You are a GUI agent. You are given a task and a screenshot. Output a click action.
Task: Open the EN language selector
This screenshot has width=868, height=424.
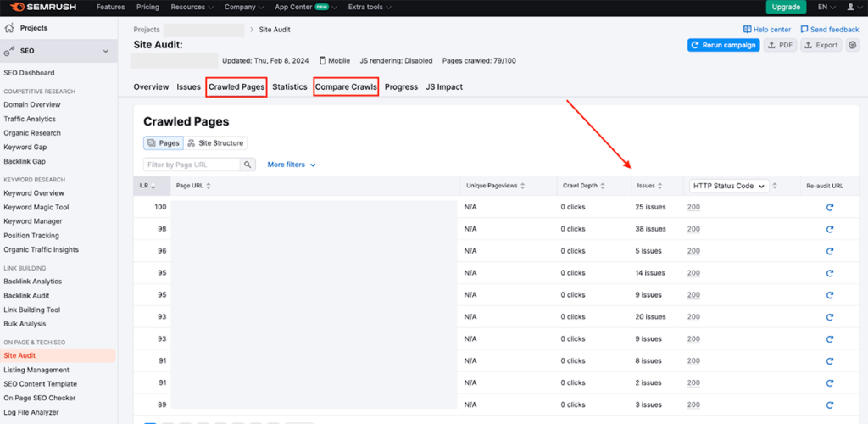[x=826, y=8]
